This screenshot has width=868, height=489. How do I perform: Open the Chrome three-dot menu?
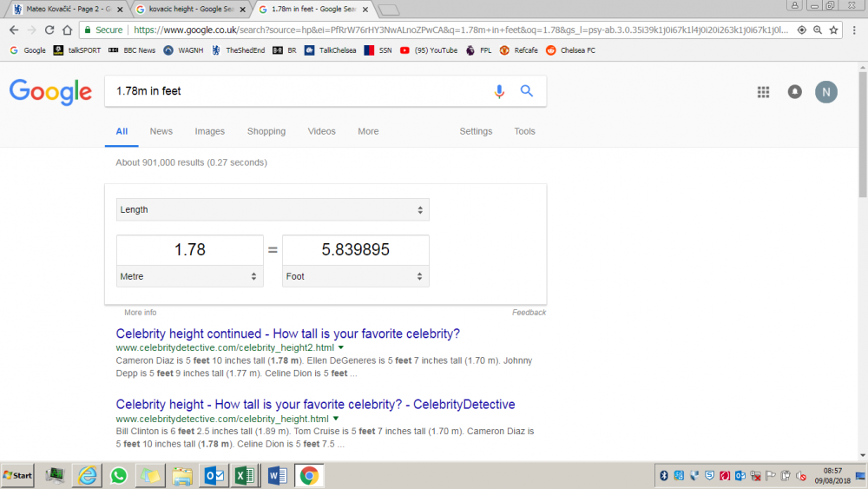coord(854,30)
